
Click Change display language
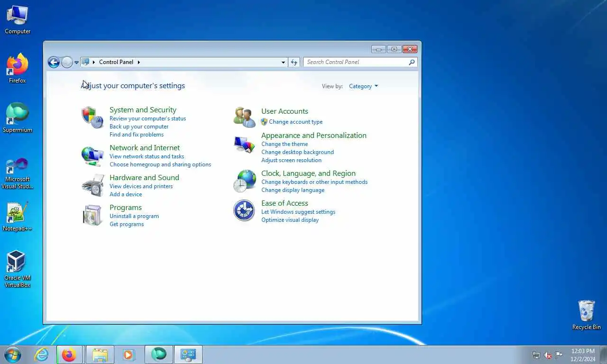[x=293, y=190]
